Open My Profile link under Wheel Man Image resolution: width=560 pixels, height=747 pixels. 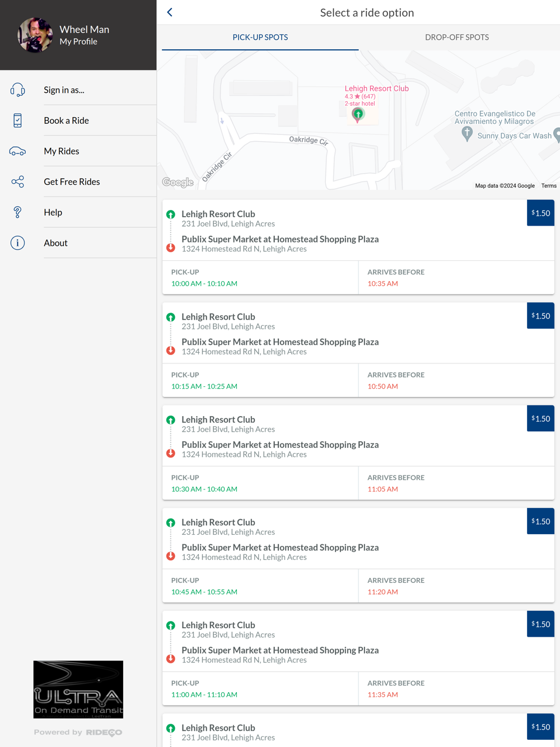click(78, 41)
